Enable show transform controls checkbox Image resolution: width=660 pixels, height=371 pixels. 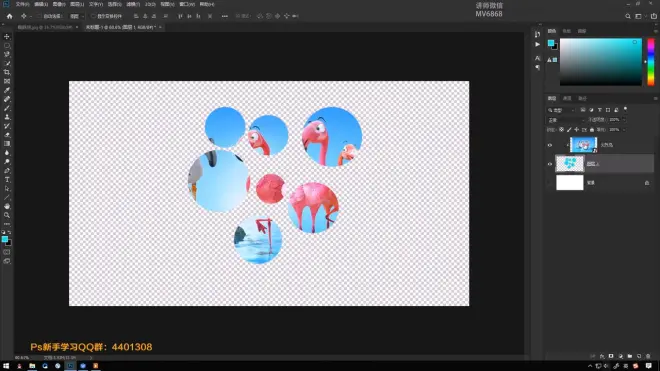pos(93,16)
